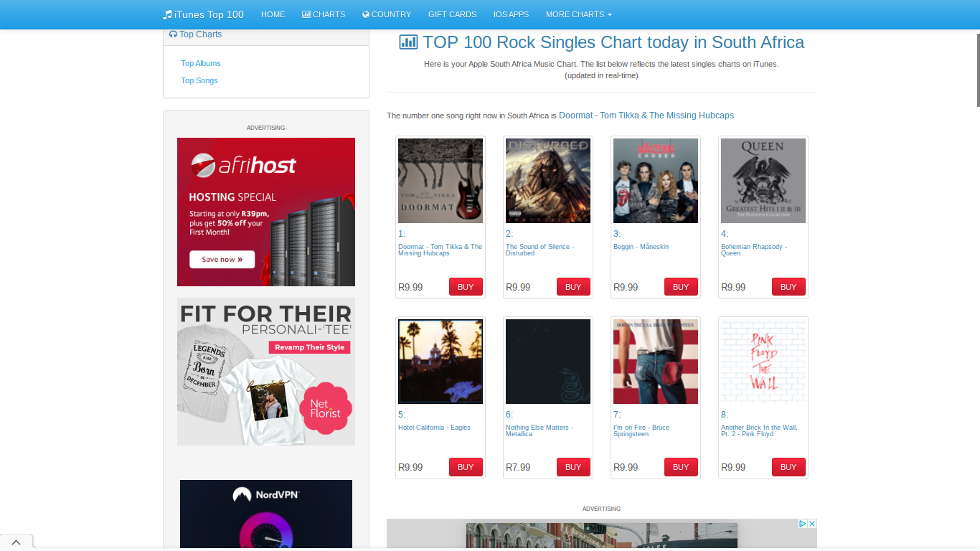This screenshot has height=551, width=980.
Task: Open 'Nothing Else Matters - Metallica' title link
Action: [539, 430]
